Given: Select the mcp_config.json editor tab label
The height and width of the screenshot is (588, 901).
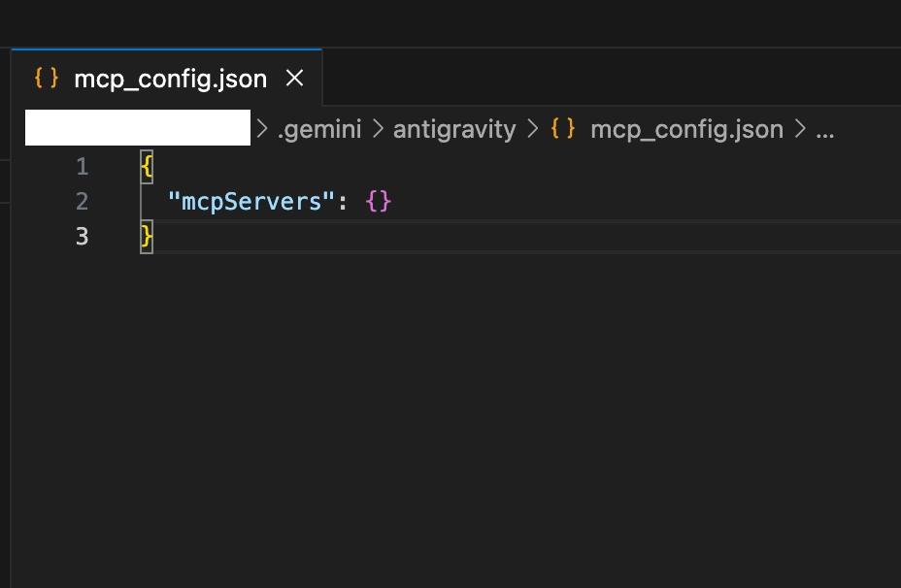Looking at the screenshot, I should [x=170, y=79].
